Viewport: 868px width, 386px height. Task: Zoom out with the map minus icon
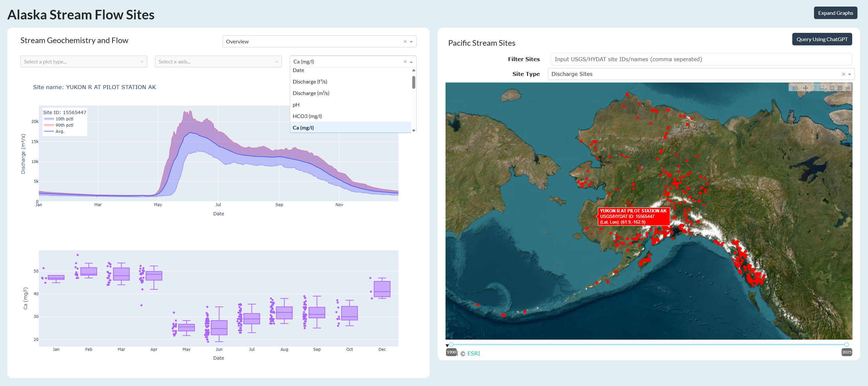(840, 88)
